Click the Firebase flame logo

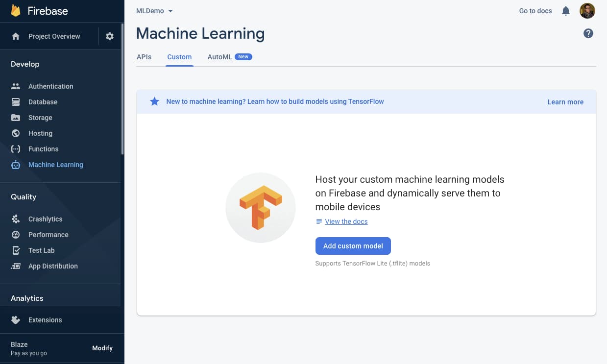[x=16, y=11]
